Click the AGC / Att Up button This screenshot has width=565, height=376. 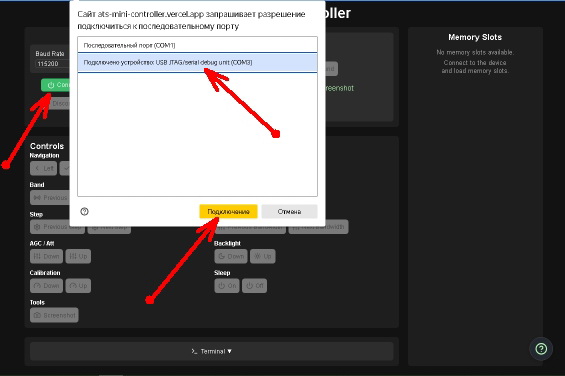78,256
